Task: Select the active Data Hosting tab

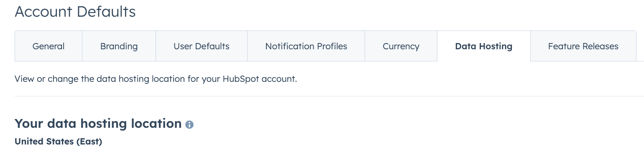Action: click(x=484, y=46)
